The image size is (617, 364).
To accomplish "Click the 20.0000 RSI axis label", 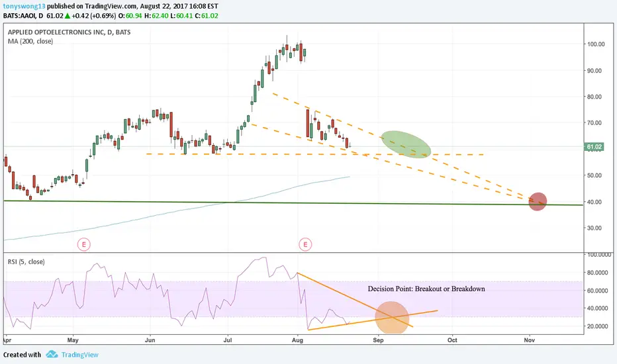I will 597,326.
